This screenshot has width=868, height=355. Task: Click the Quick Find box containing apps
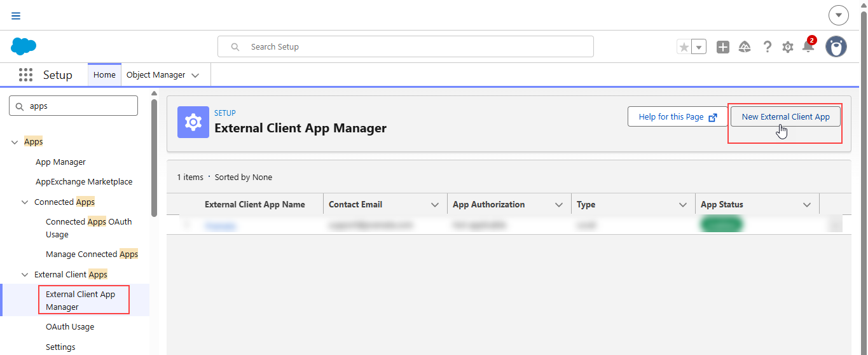74,106
